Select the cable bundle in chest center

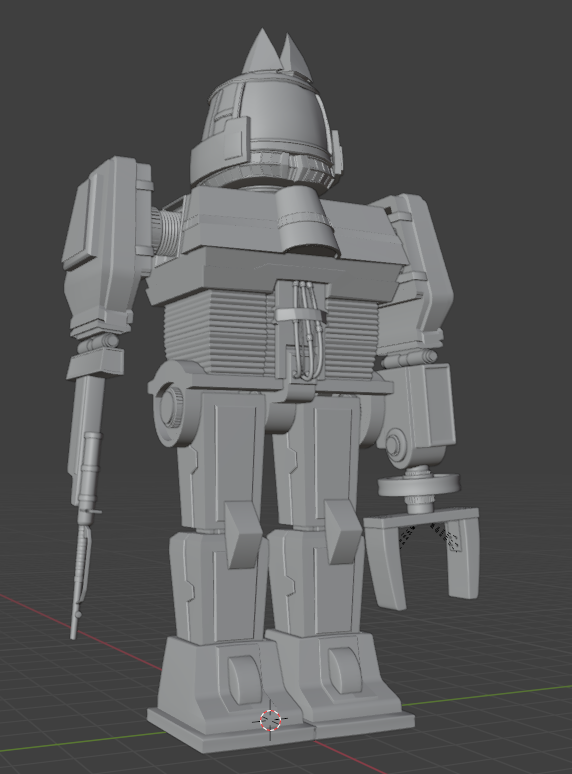[307, 330]
